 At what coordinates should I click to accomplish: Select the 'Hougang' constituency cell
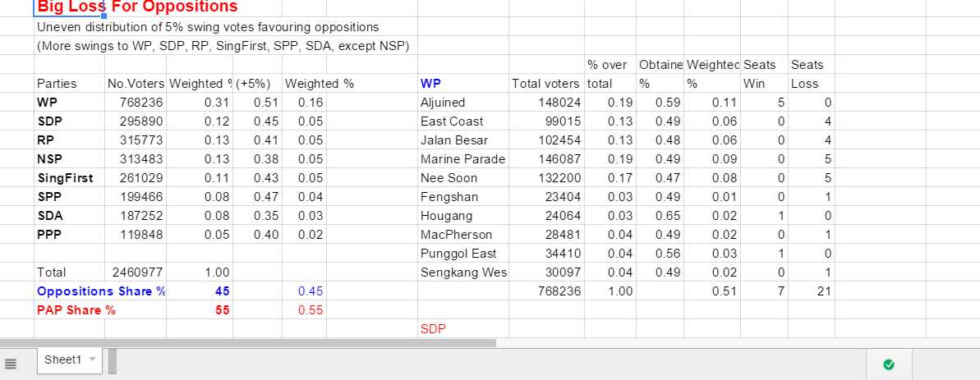pos(463,215)
